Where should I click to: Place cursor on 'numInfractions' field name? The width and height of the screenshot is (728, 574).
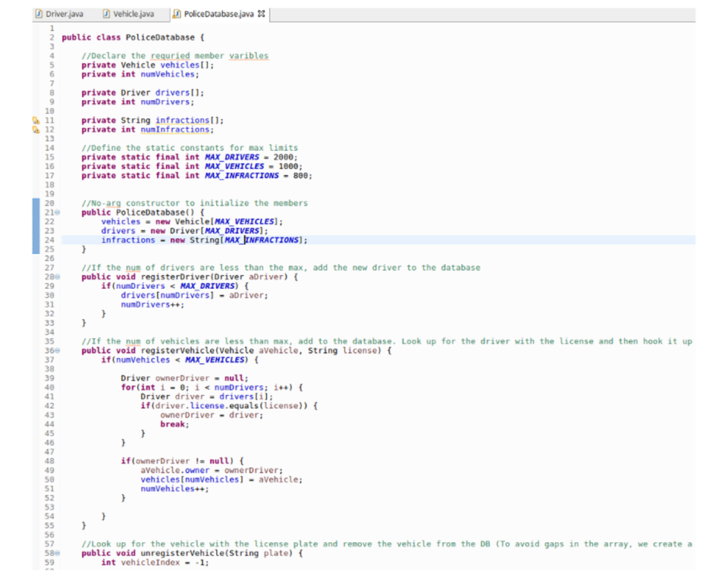(x=182, y=130)
